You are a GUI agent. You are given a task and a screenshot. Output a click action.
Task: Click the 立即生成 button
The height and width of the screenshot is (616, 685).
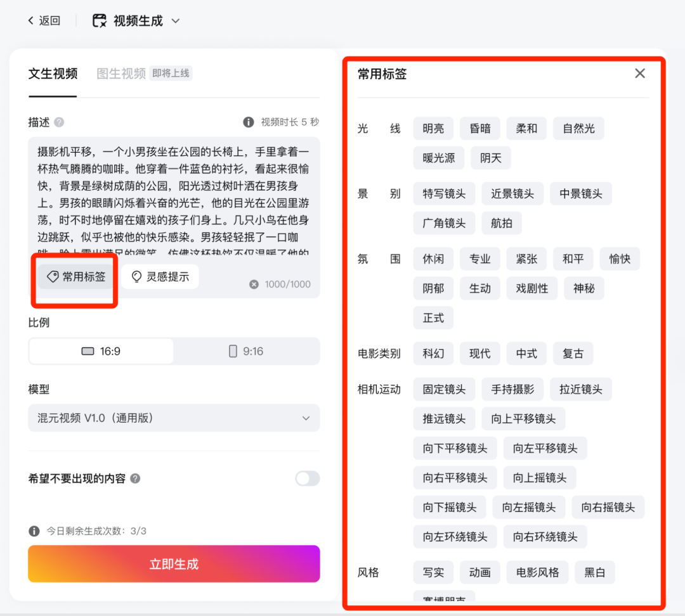pos(174,563)
